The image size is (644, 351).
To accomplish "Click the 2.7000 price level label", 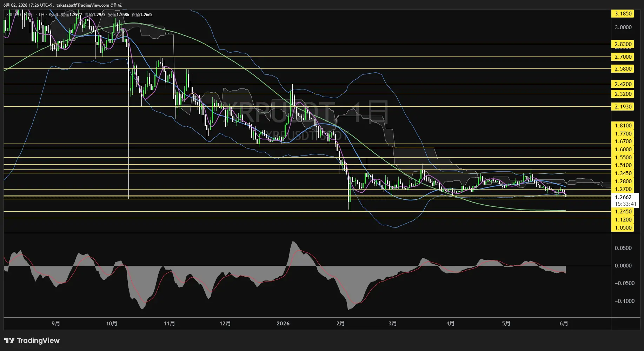I will pyautogui.click(x=623, y=57).
